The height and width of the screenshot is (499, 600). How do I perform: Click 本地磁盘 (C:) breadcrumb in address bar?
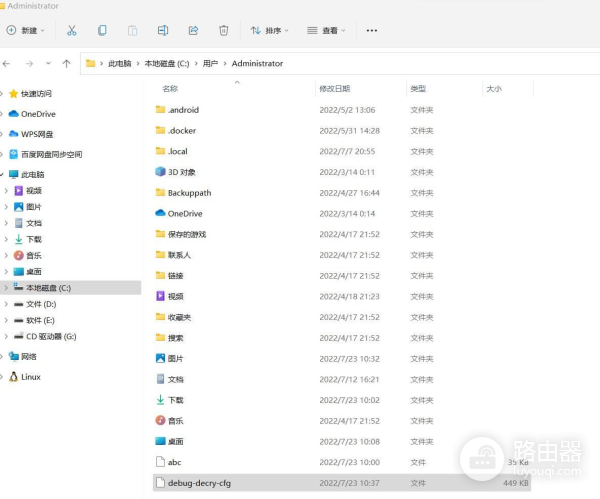(167, 64)
